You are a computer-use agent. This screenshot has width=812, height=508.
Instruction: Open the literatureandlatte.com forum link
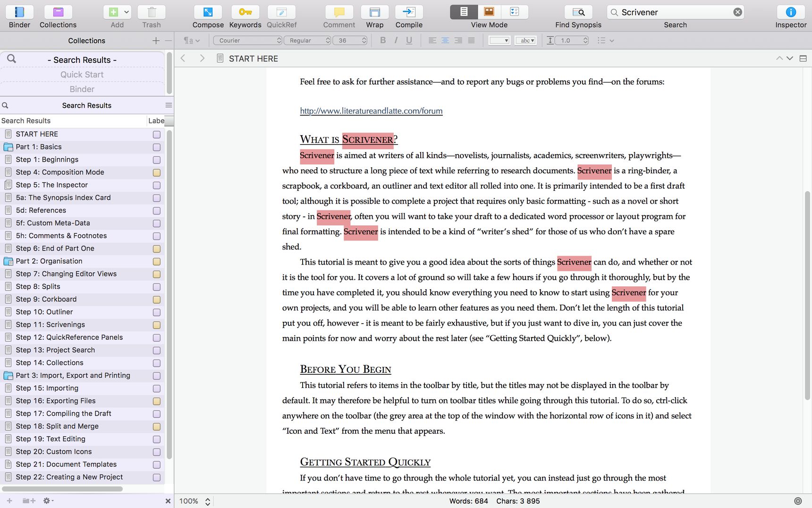click(x=371, y=111)
